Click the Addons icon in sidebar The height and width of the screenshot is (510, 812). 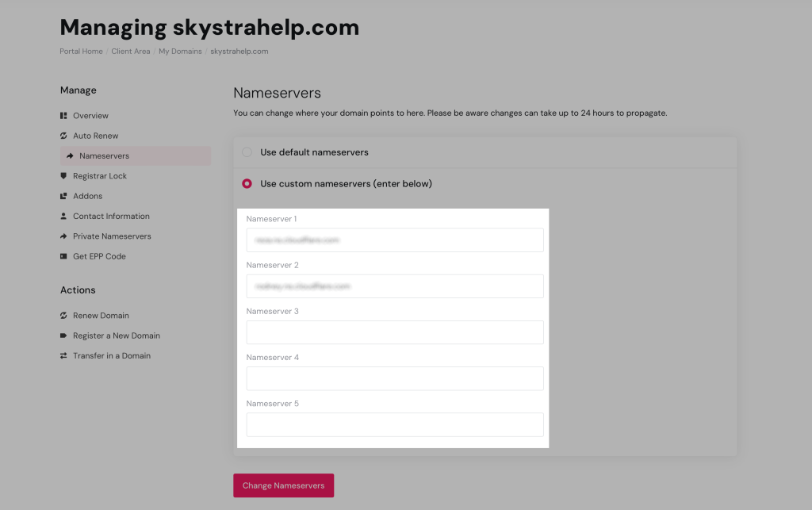click(63, 196)
